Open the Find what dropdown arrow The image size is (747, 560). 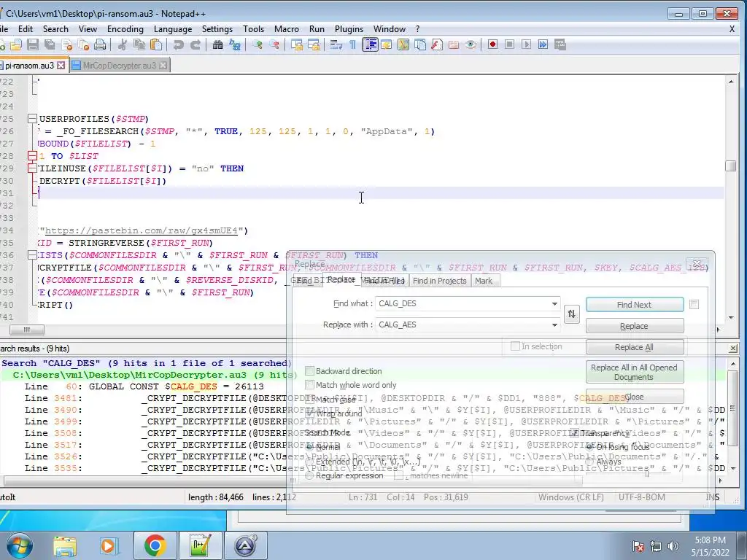tap(554, 304)
